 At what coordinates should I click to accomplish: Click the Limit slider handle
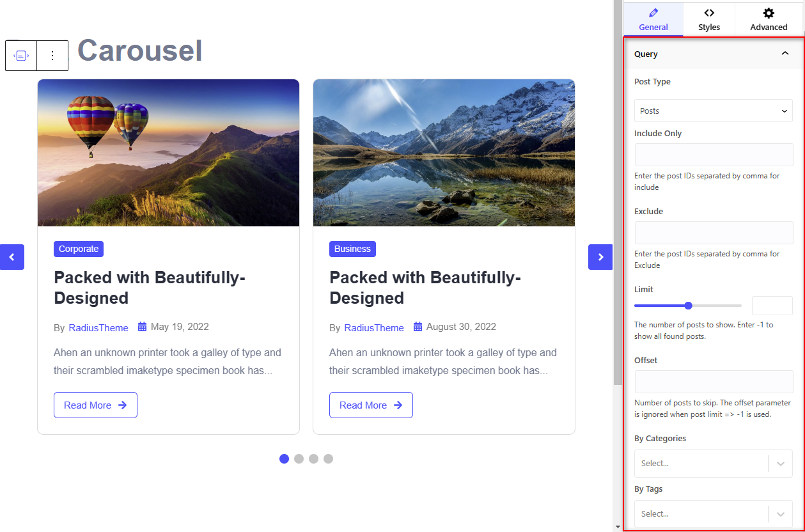click(689, 306)
